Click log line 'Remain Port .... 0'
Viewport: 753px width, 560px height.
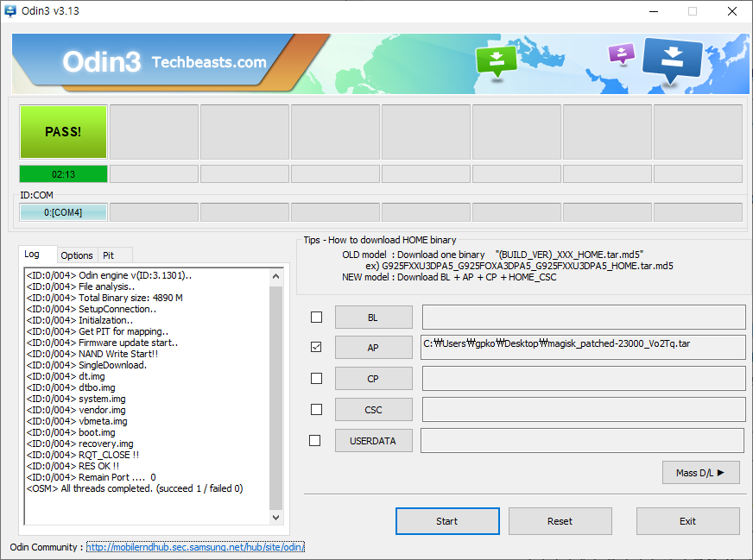[92, 477]
